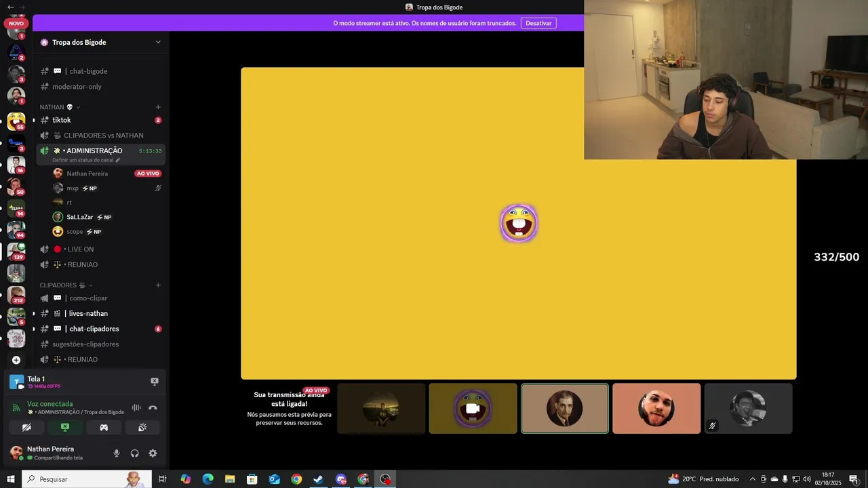Image resolution: width=868 pixels, height=488 pixels.
Task: Disconnect from voice with the phone icon
Action: 153,408
